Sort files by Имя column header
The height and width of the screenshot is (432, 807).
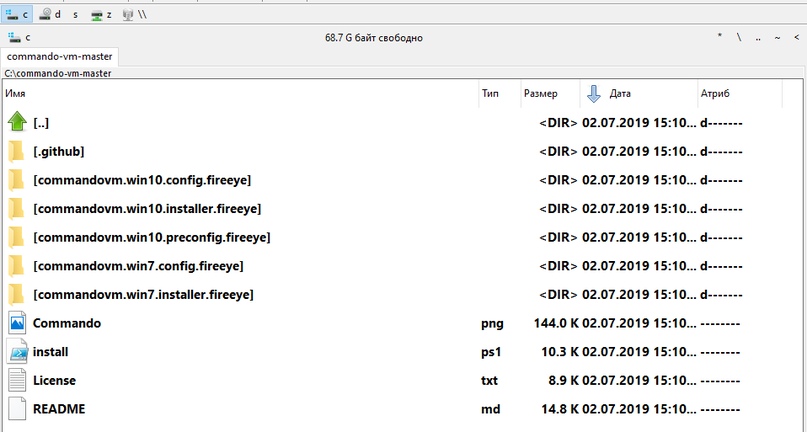coord(200,94)
